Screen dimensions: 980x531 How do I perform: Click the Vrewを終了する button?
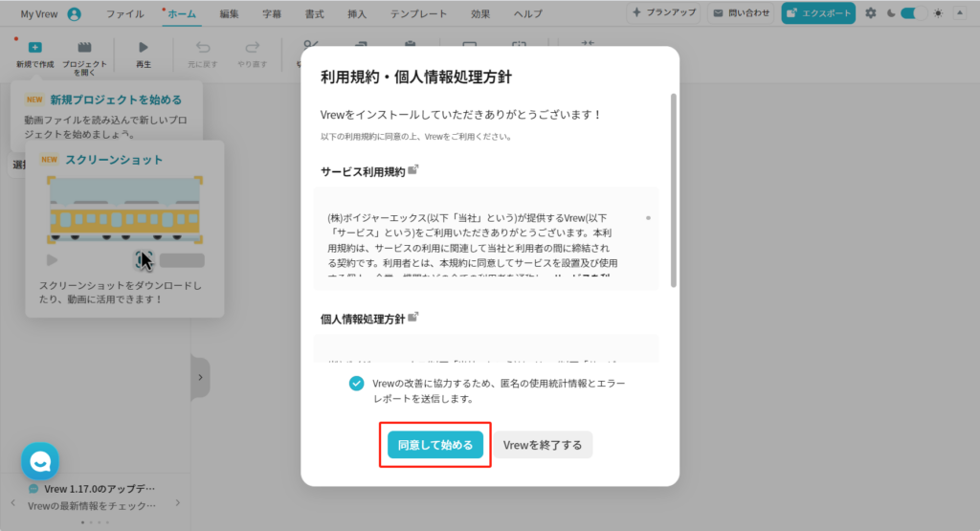543,445
